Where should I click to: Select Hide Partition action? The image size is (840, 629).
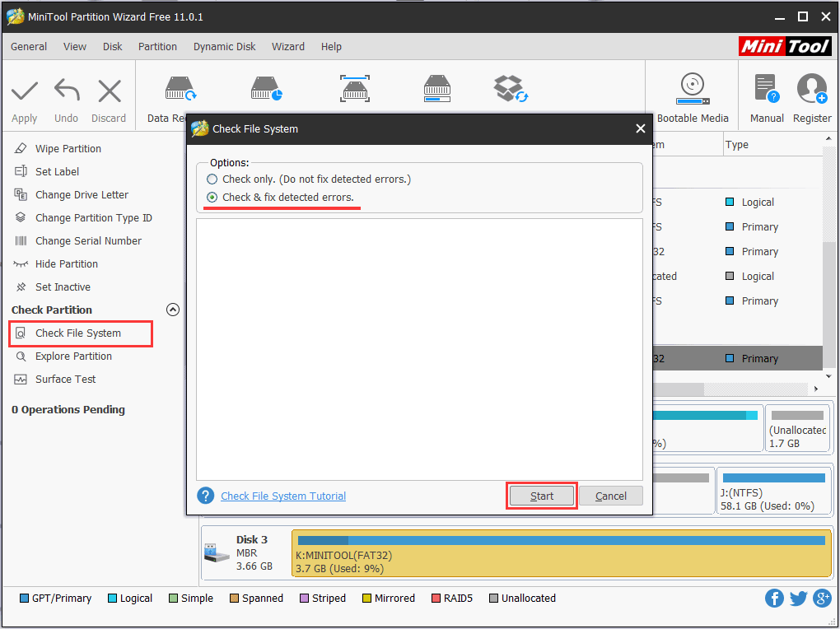[x=67, y=264]
